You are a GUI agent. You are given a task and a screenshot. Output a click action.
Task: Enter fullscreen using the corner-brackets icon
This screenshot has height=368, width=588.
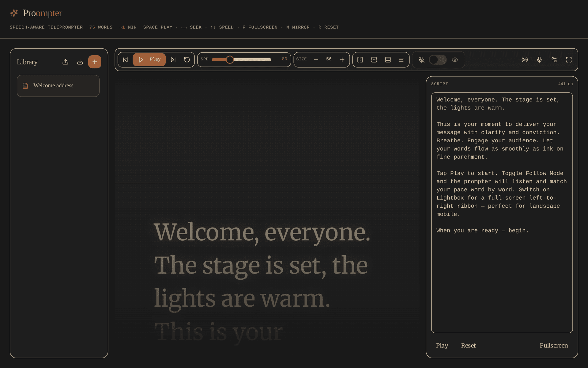click(x=569, y=59)
